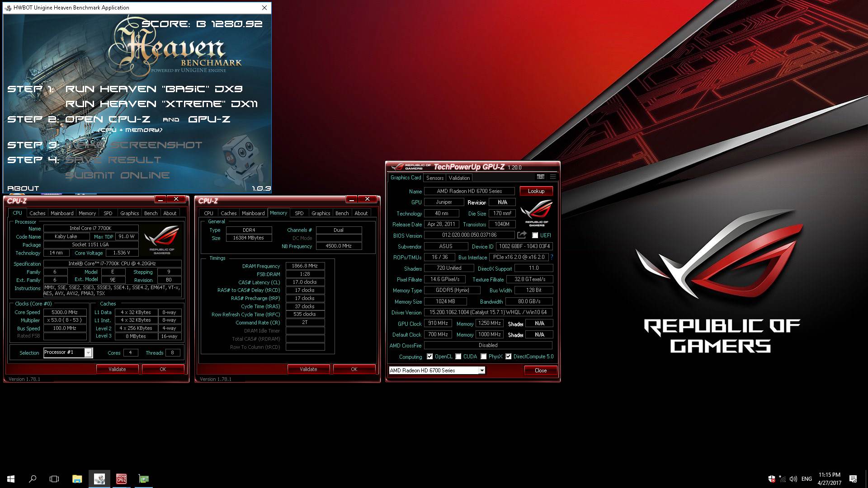The image size is (868, 488).
Task: Open the GPU-Z hamburger menu icon
Action: click(552, 177)
